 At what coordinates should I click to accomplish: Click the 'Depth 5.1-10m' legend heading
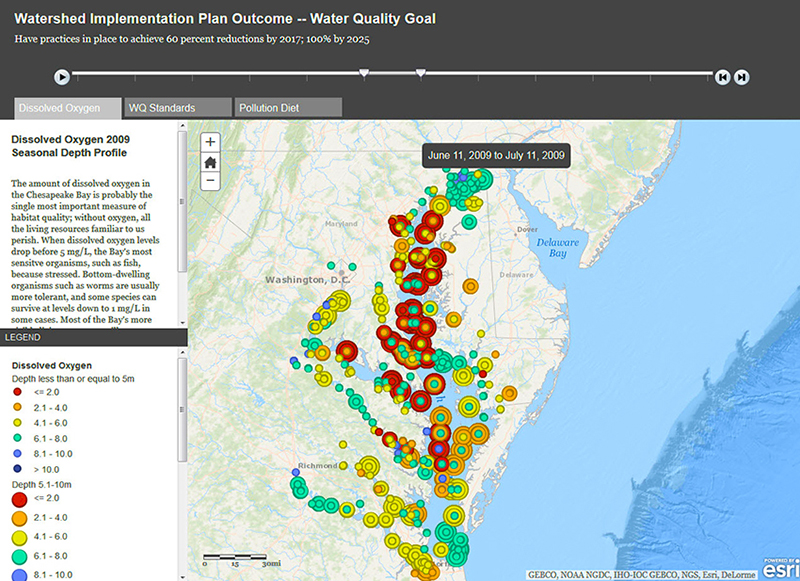pyautogui.click(x=42, y=485)
